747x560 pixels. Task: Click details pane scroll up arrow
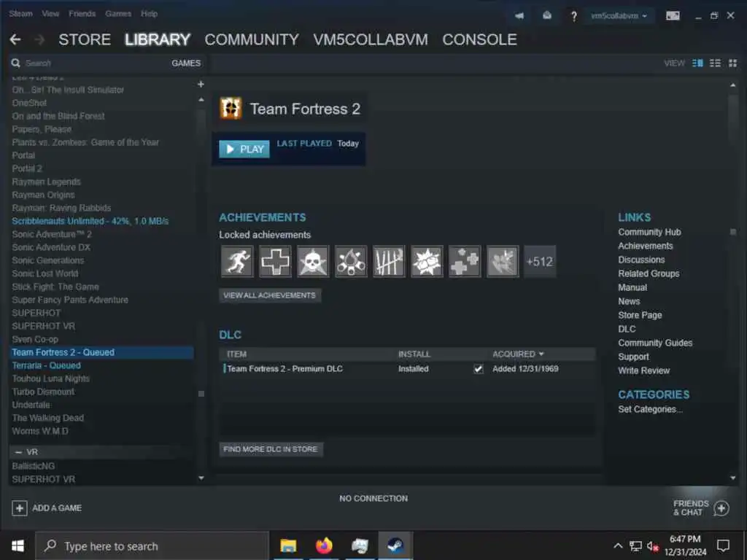pyautogui.click(x=732, y=85)
